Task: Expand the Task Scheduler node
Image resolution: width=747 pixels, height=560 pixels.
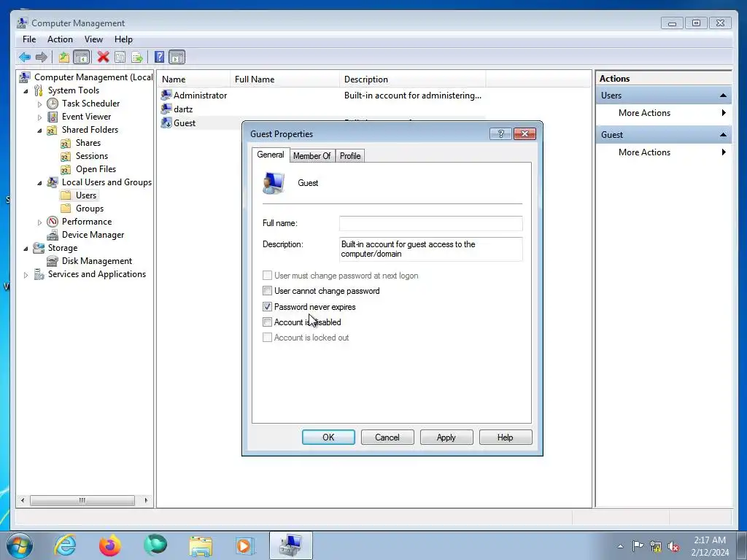Action: [x=39, y=104]
